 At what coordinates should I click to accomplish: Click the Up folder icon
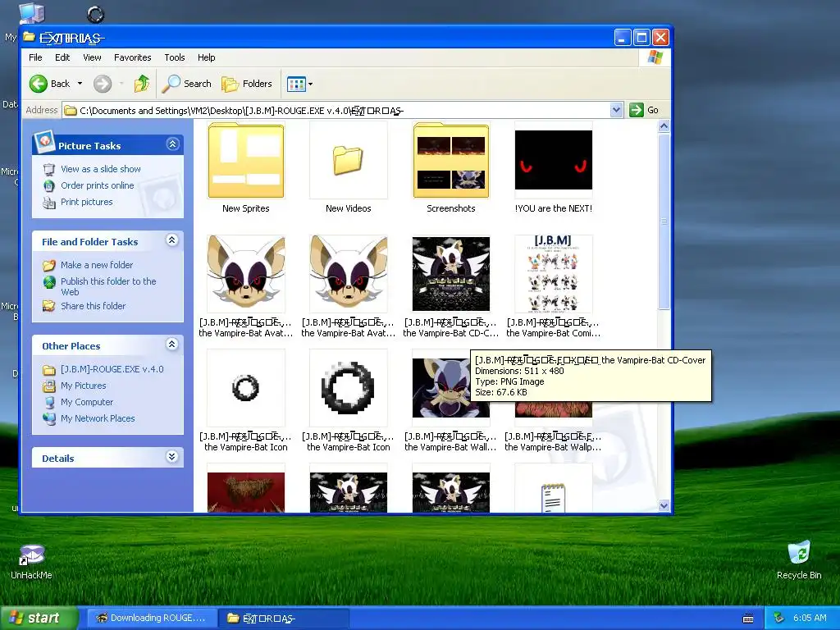[x=141, y=84]
